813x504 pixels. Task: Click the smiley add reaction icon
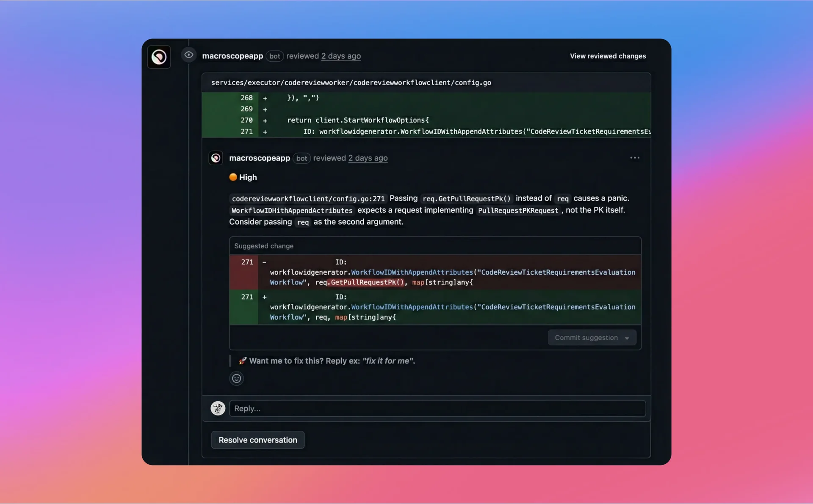point(236,378)
